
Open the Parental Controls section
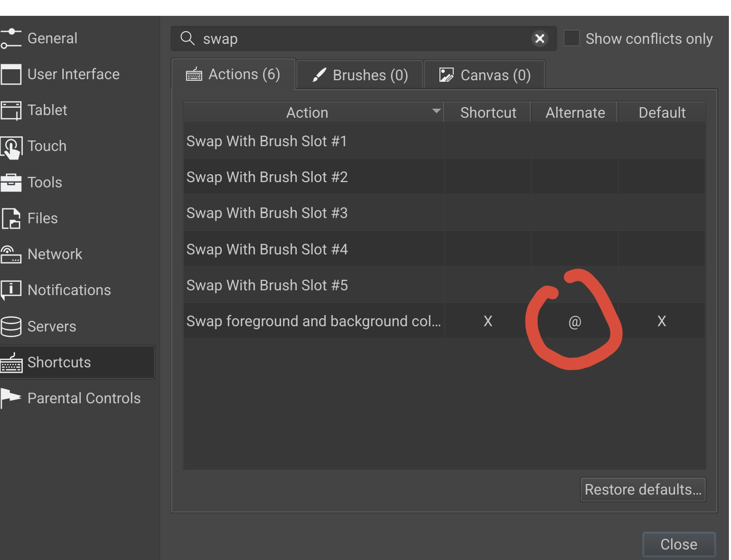pyautogui.click(x=84, y=398)
